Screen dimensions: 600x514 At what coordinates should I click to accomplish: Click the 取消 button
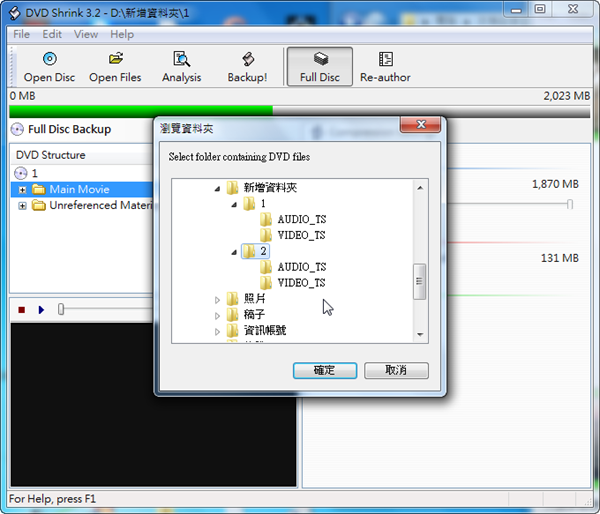coord(396,370)
